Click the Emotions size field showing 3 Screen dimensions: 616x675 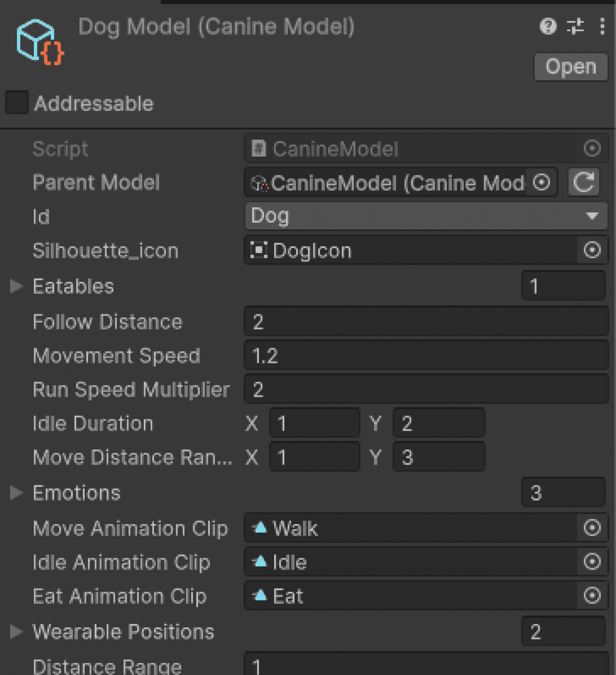(564, 493)
